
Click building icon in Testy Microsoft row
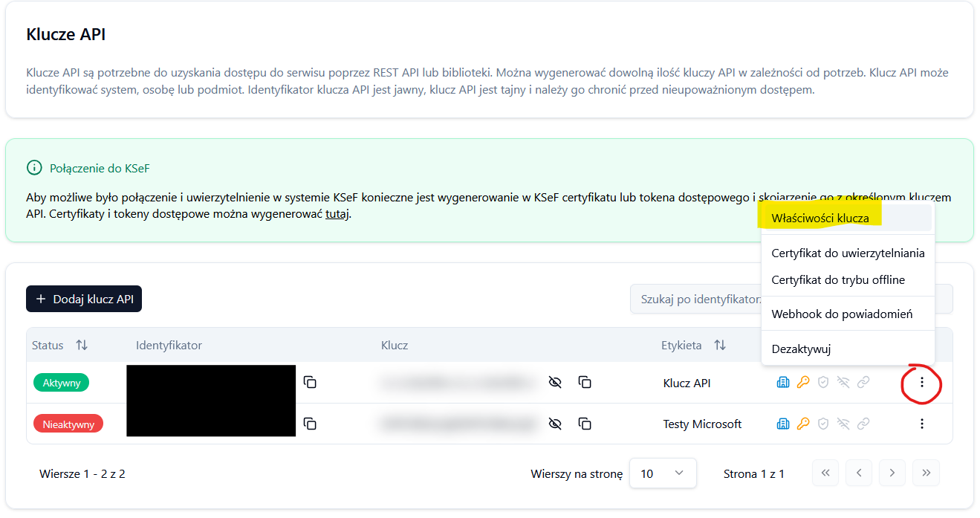pyautogui.click(x=782, y=424)
